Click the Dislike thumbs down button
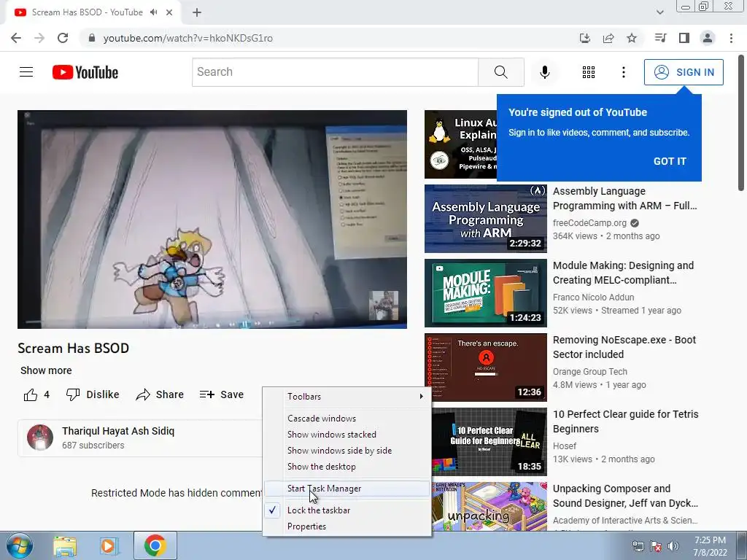This screenshot has width=747, height=560. pos(93,394)
